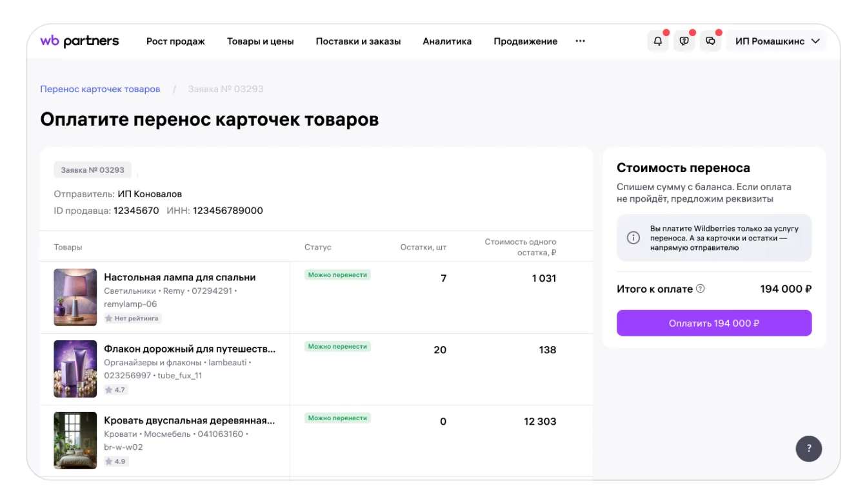Click the floating help question mark button
Image resolution: width=867 pixels, height=504 pixels.
point(808,449)
